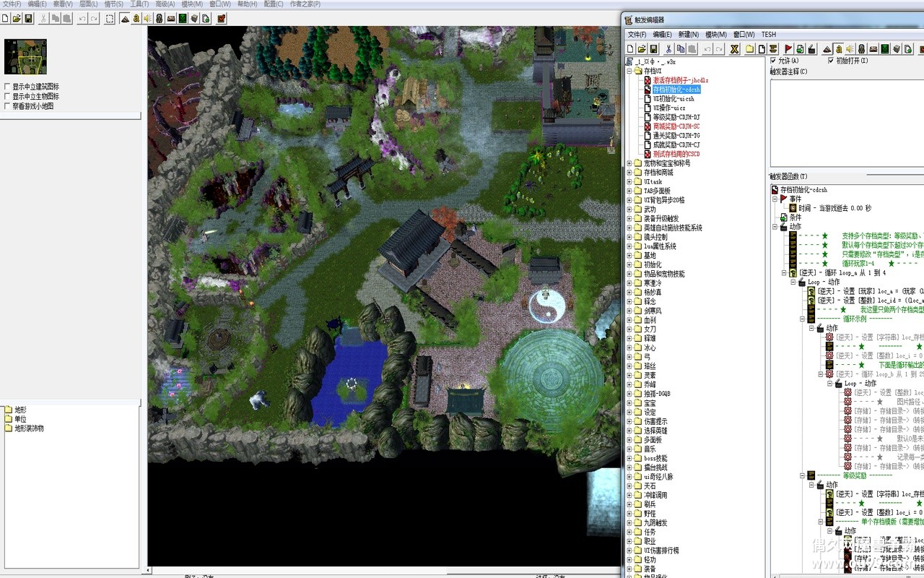Click New Category folder icon in Trigger Editor
Screen dimensions: 924x578
point(750,49)
